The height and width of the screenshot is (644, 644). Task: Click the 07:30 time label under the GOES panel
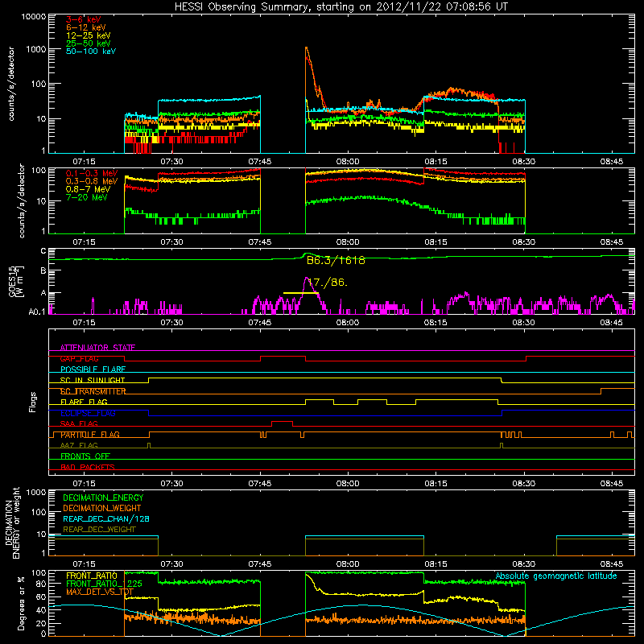point(171,323)
